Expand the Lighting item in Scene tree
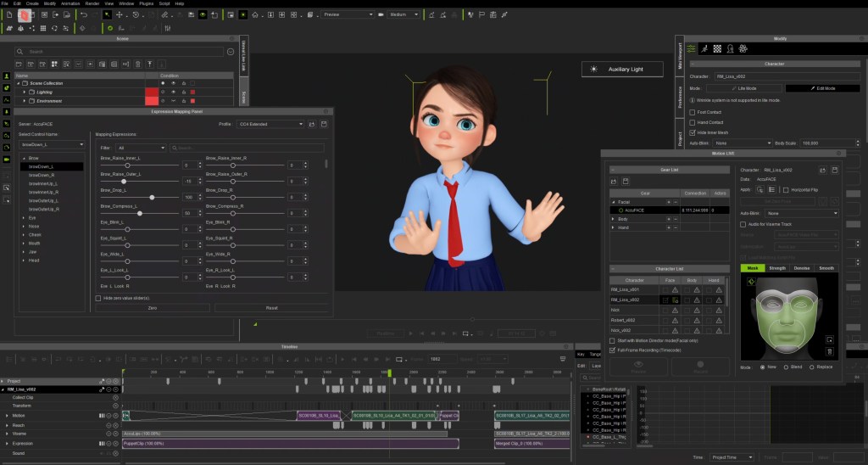Image resolution: width=868 pixels, height=465 pixels. click(x=25, y=92)
